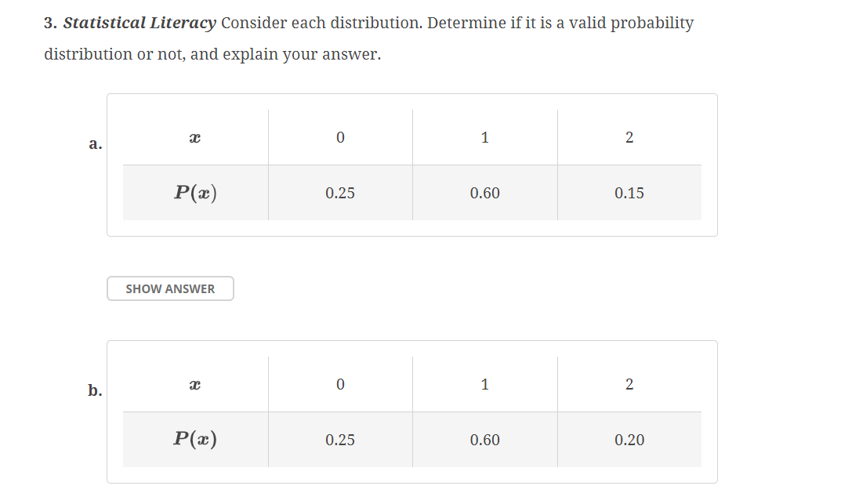The width and height of the screenshot is (841, 504).
Task: Select the column value 0 in table b
Action: 339,383
